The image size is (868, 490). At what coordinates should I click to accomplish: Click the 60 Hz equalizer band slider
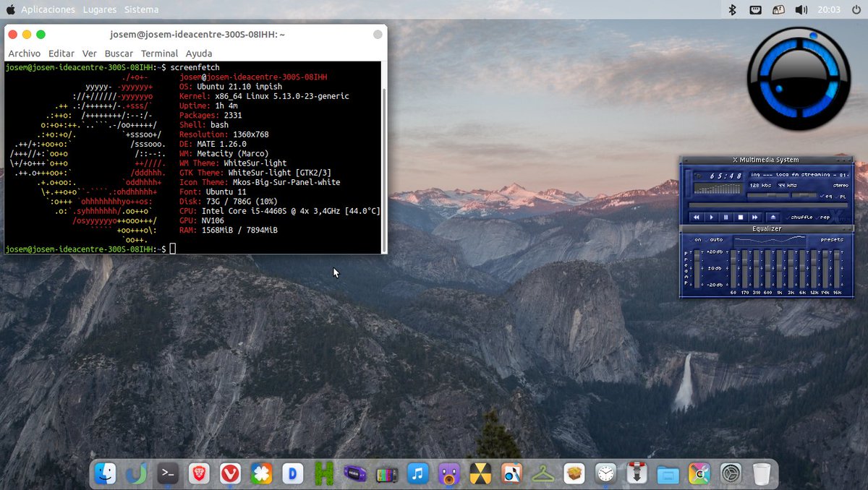[x=733, y=268]
